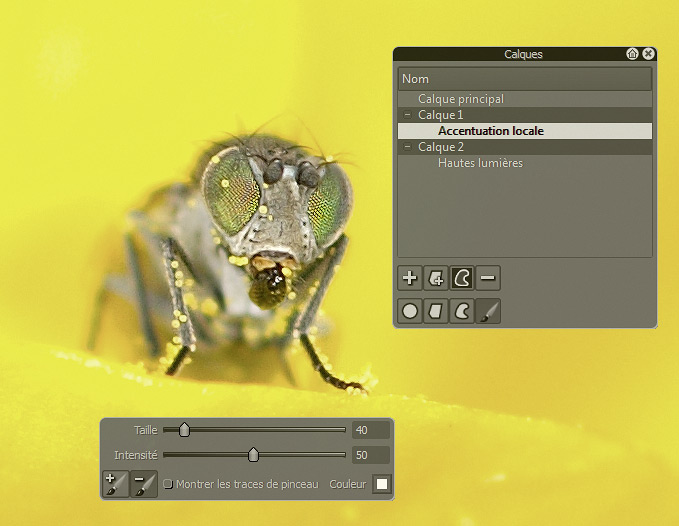The width and height of the screenshot is (679, 526).
Task: Select the Hautes lumières item
Action: 525,163
